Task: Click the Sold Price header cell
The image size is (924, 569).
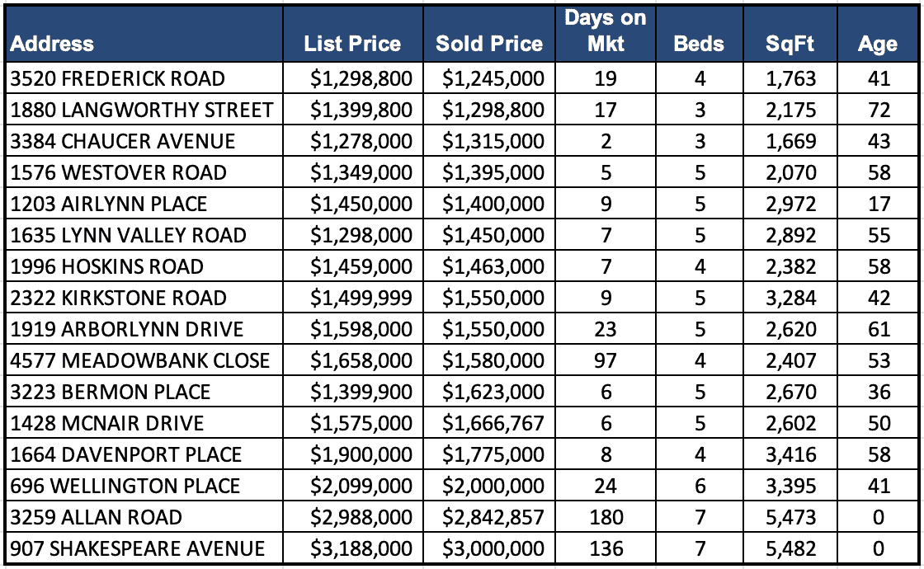Action: tap(489, 44)
